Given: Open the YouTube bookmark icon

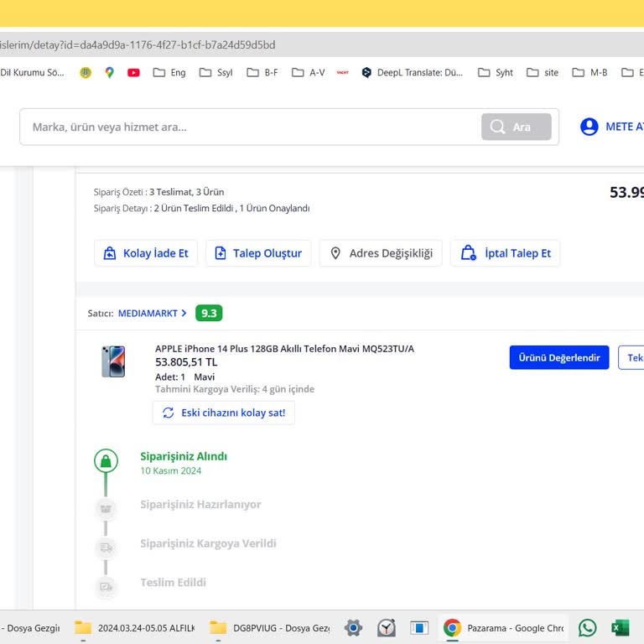Looking at the screenshot, I should (133, 73).
